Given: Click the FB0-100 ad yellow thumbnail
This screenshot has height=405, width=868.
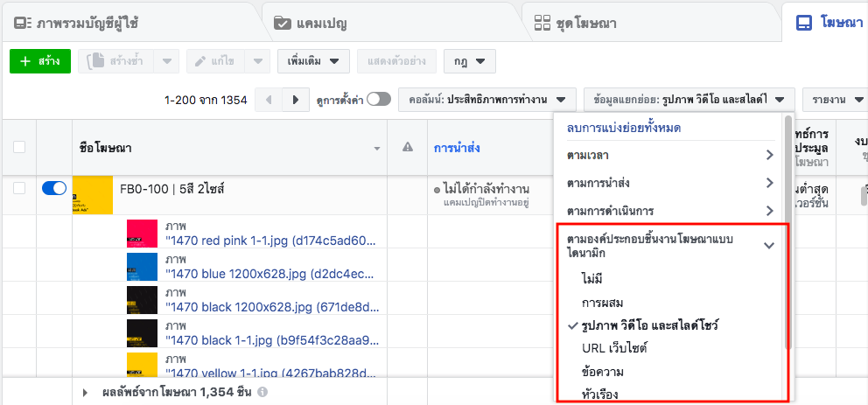Looking at the screenshot, I should coord(93,195).
